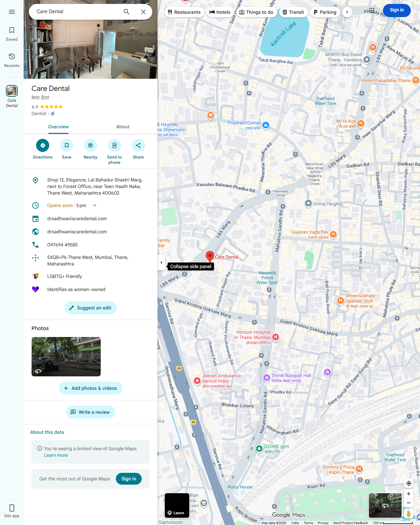Share the Care Dental location
Screen dimensions: 420x525
pos(138,149)
